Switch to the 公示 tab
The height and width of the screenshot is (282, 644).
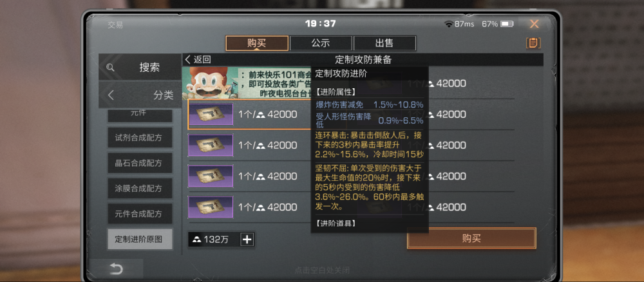point(321,43)
